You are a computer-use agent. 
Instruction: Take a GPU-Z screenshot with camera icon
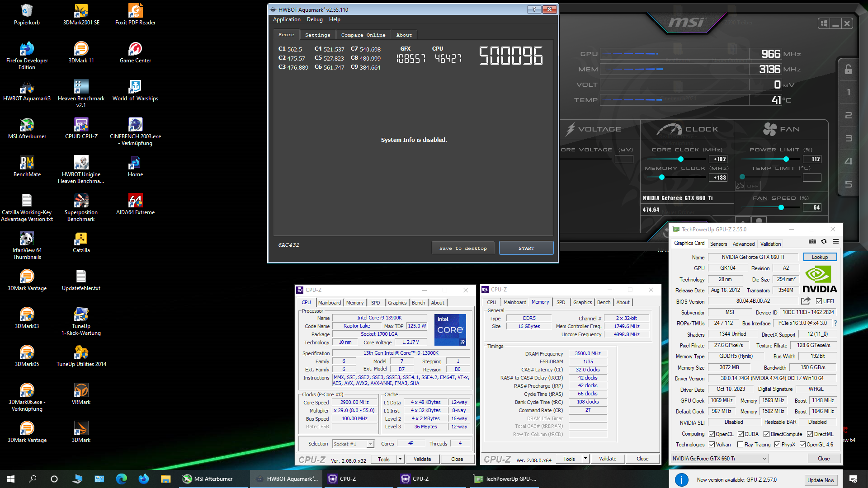[x=812, y=242]
